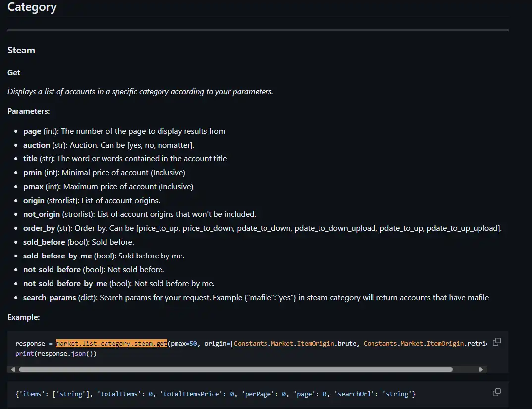Screen dimensions: 532x409
Task: Click the horizontal scrollbar thumb under the code
Action: 235,369
